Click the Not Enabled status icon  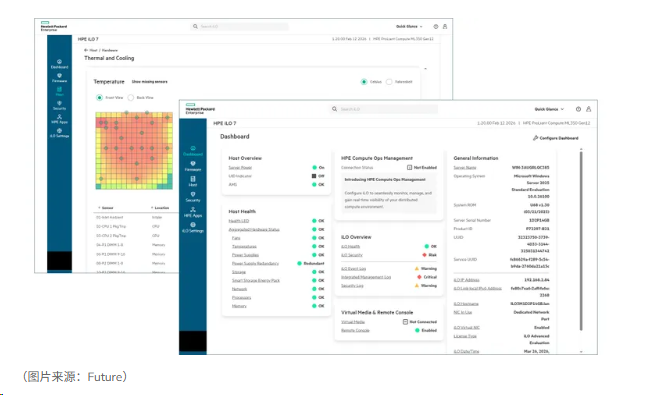(x=409, y=167)
